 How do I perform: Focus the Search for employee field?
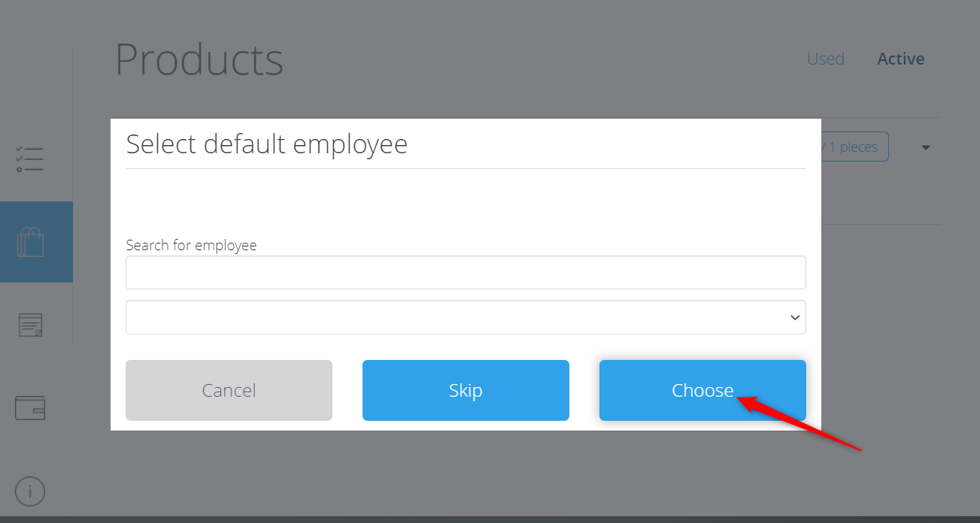(466, 272)
